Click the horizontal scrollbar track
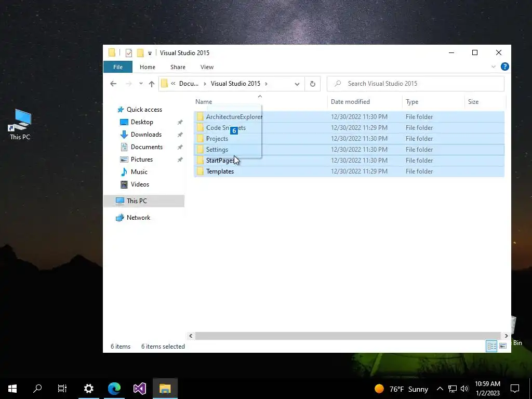 click(348, 336)
